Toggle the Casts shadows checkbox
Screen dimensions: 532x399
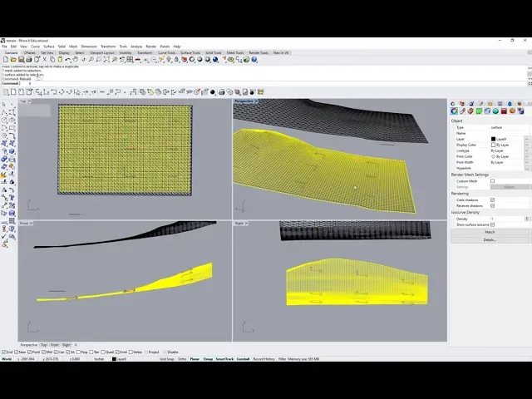tap(492, 199)
